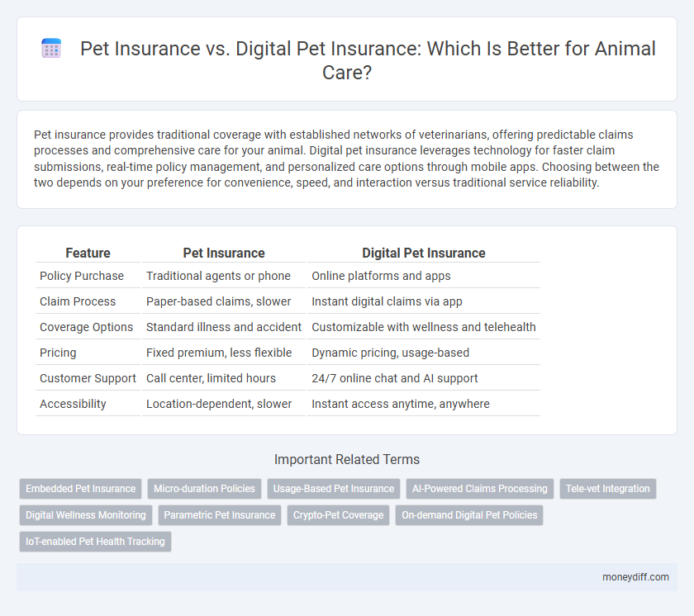Open the 'Usage-Based Pet Insurance' tag
Viewport: 694px width, 616px height.
click(x=334, y=488)
